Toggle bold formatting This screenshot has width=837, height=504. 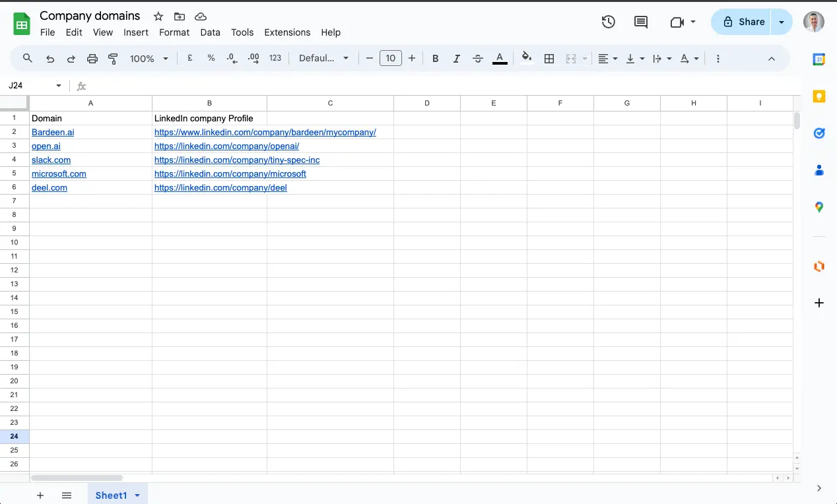coord(435,59)
